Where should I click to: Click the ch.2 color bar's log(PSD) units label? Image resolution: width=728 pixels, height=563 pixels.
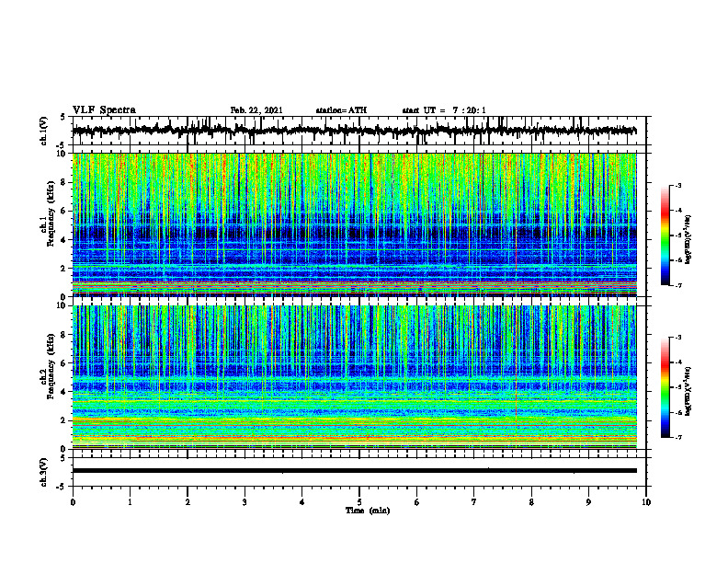coord(689,390)
